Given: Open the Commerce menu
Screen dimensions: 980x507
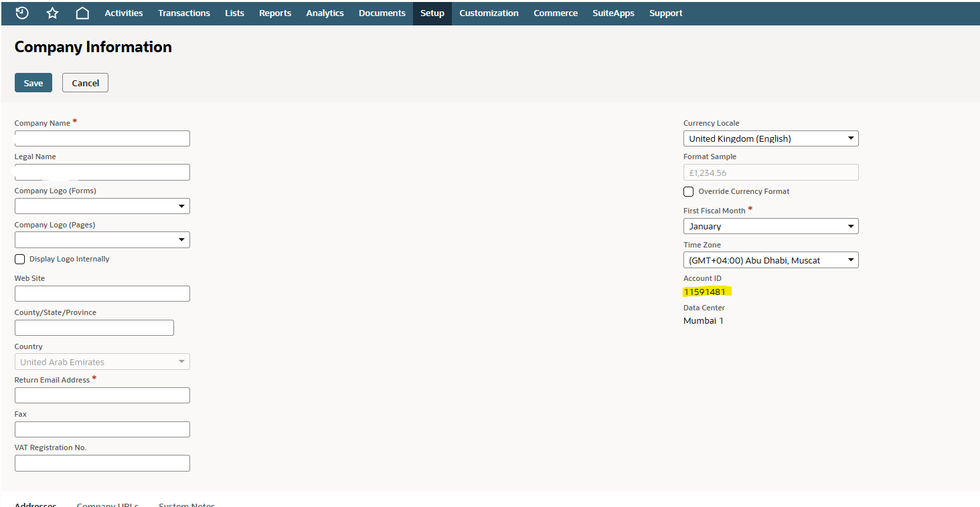Looking at the screenshot, I should 556,13.
